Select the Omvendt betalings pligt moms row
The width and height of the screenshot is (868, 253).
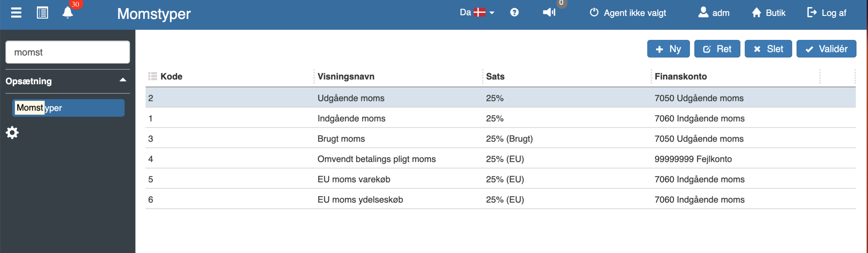(500, 159)
